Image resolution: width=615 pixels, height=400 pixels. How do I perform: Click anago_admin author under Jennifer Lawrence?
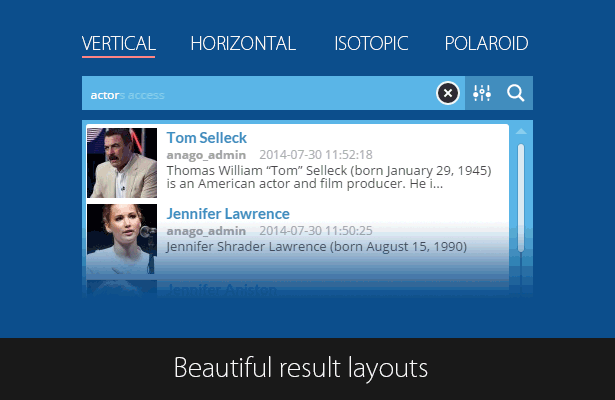tap(206, 231)
